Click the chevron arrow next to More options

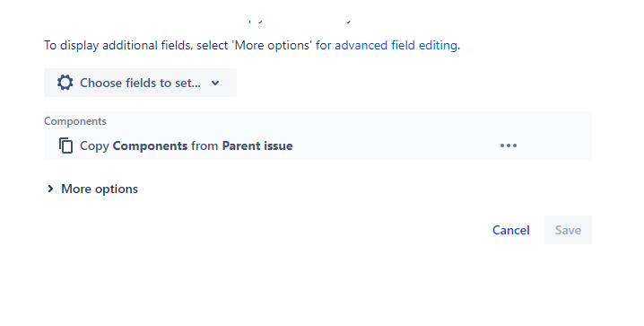50,189
